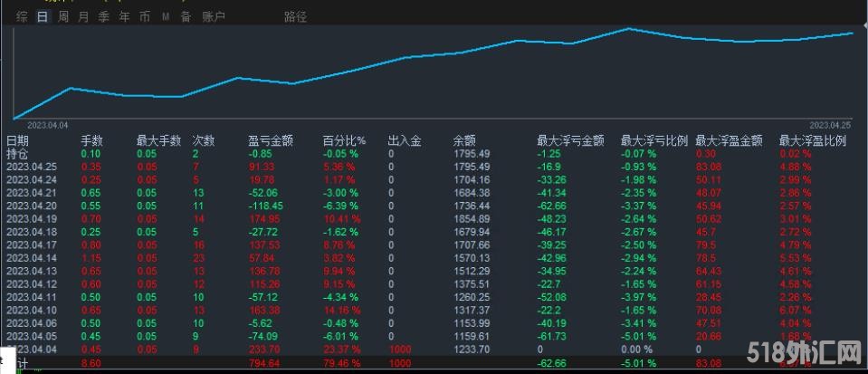Sort by the 次数 column header

tap(203, 140)
